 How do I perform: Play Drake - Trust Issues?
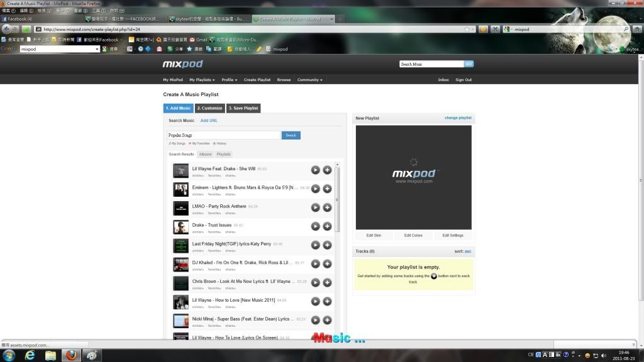[x=315, y=226]
